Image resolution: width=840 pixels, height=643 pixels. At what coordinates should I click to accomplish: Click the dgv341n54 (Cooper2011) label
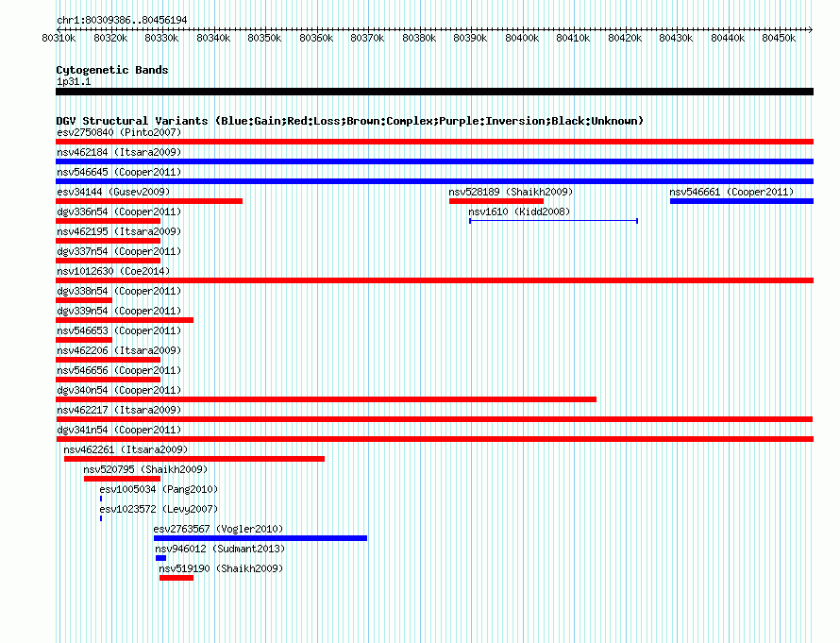[119, 430]
